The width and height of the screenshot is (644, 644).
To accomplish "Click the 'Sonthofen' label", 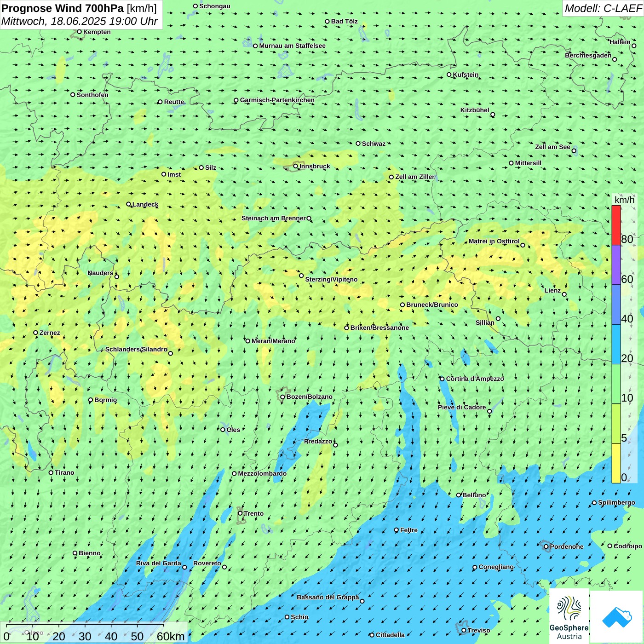I will click(92, 95).
